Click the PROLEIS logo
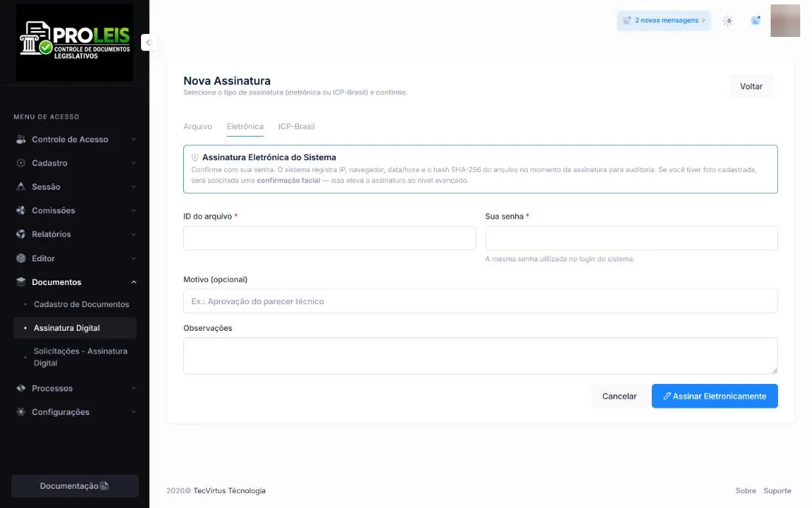812x508 pixels. click(x=75, y=43)
